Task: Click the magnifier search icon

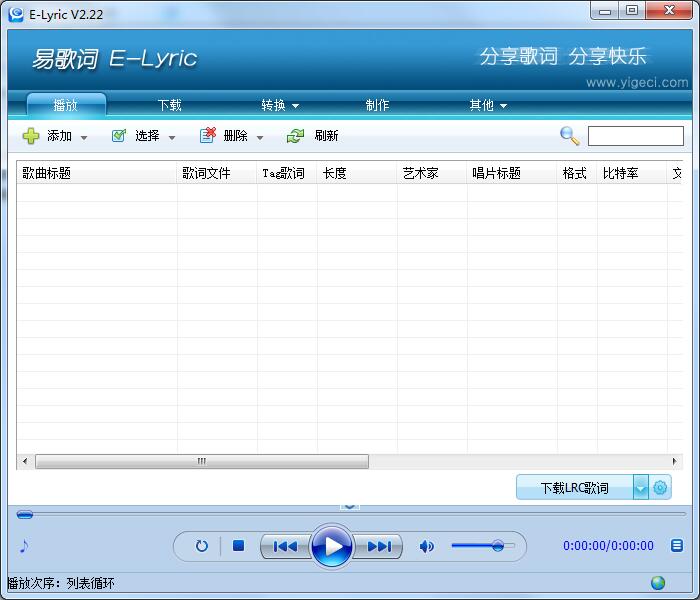Action: [569, 136]
